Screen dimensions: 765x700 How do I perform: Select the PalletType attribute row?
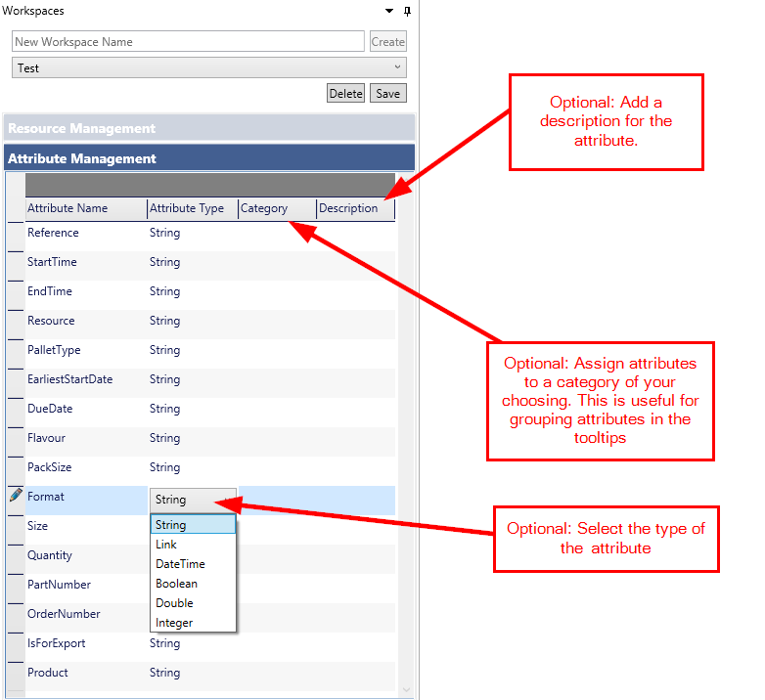[x=55, y=350]
